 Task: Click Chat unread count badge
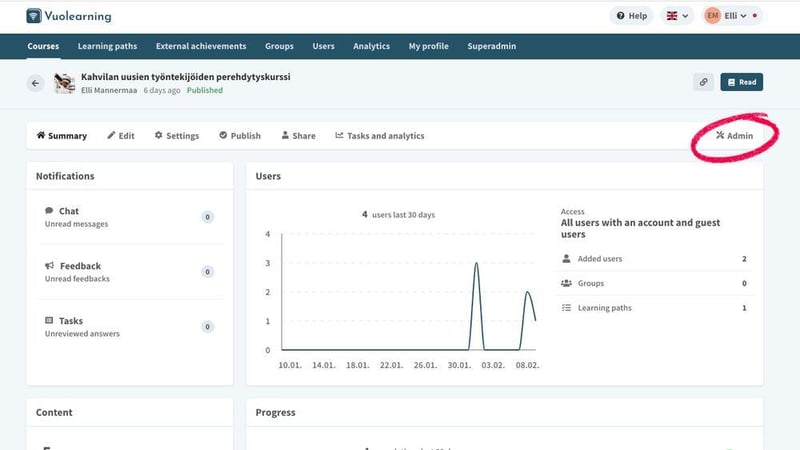(x=207, y=217)
